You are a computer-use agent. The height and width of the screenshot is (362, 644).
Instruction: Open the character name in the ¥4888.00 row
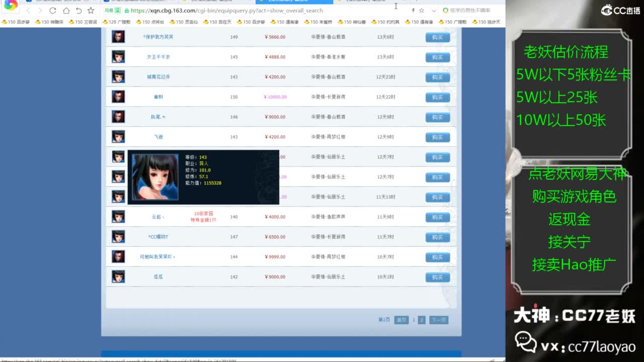click(158, 57)
